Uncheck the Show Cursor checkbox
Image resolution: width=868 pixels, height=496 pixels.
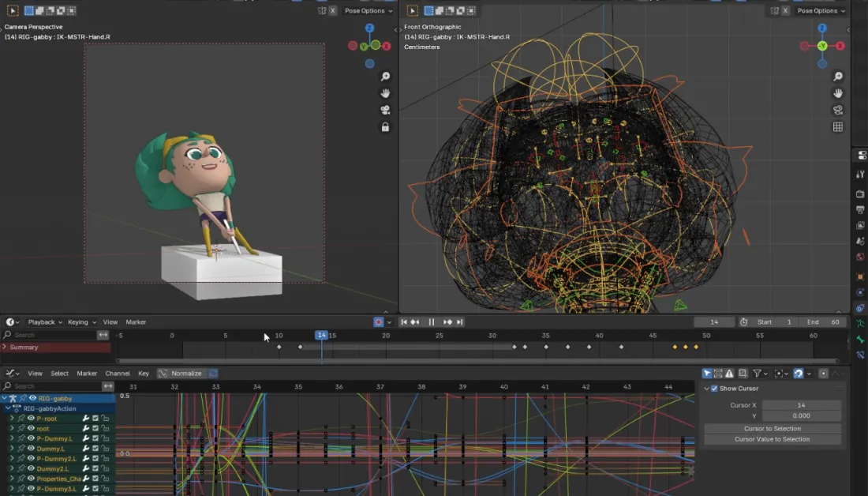[714, 389]
